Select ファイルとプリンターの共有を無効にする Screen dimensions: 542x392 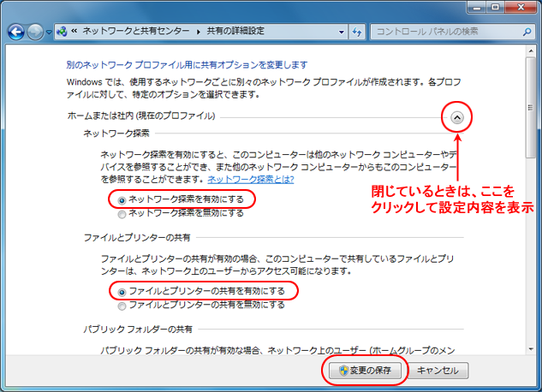point(202,306)
